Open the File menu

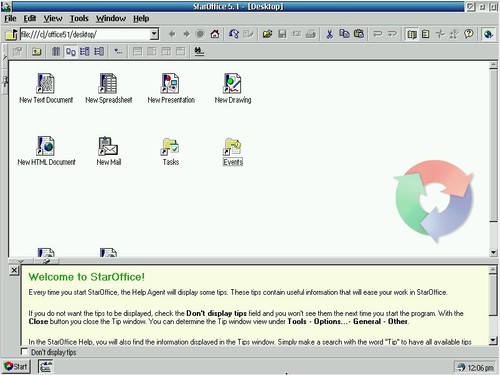pyautogui.click(x=10, y=18)
